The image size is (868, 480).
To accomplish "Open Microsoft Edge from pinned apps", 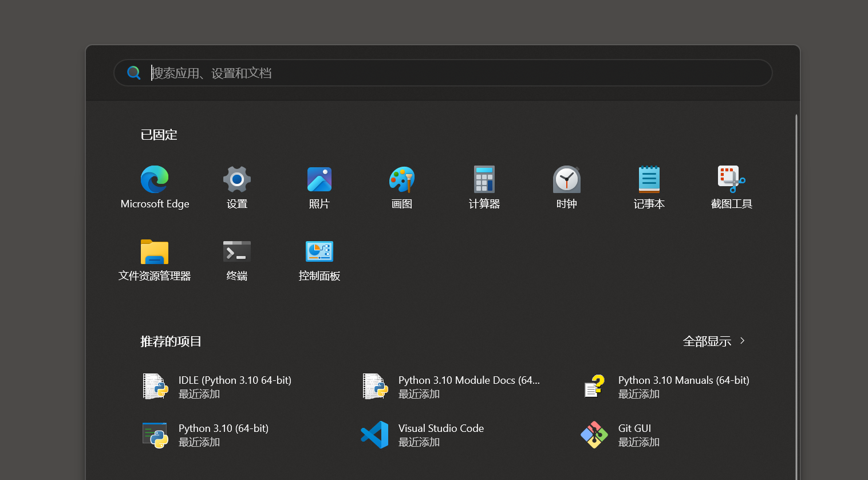I will (x=155, y=187).
